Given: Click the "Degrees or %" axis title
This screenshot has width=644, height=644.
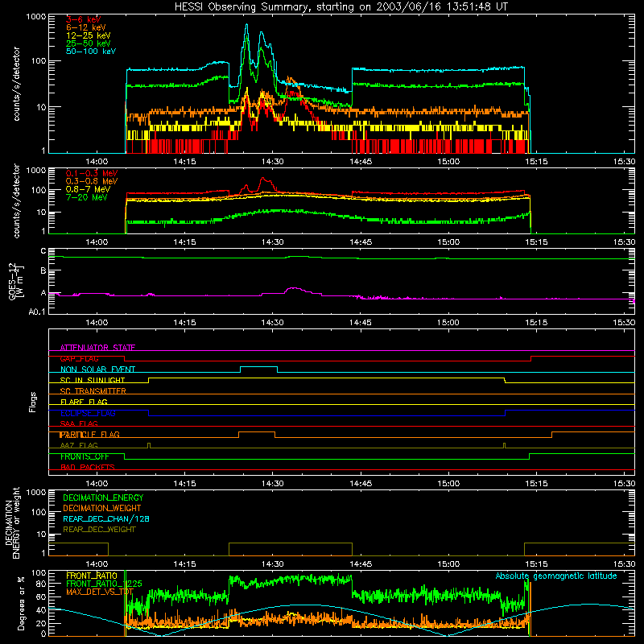Looking at the screenshot, I should 21,604.
